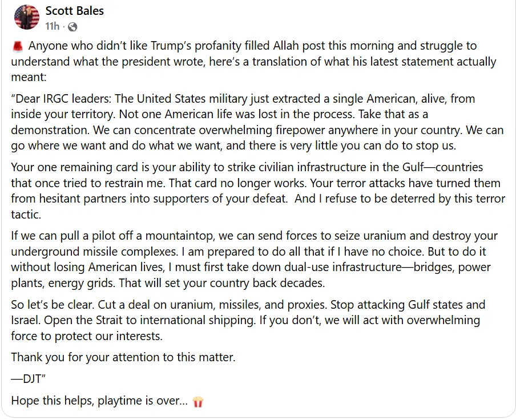The width and height of the screenshot is (516, 420).
Task: Click the words "bridges, power plants"
Action: [x=451, y=268]
